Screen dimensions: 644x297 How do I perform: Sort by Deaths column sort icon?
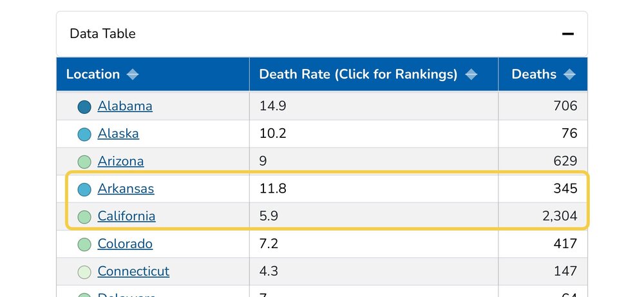pyautogui.click(x=569, y=75)
